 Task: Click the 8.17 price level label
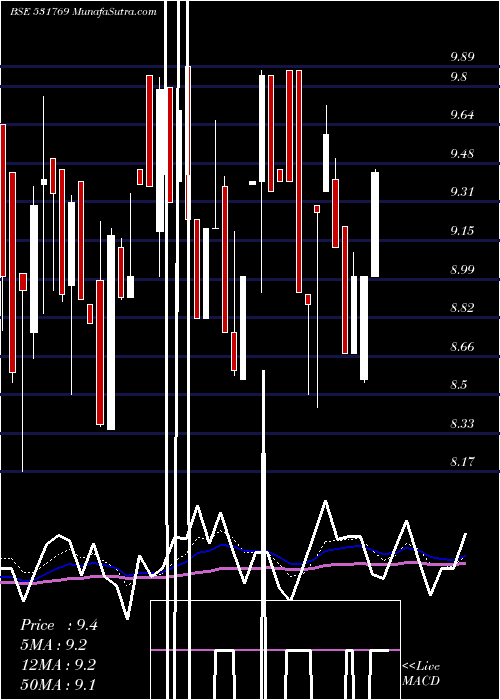pos(462,462)
